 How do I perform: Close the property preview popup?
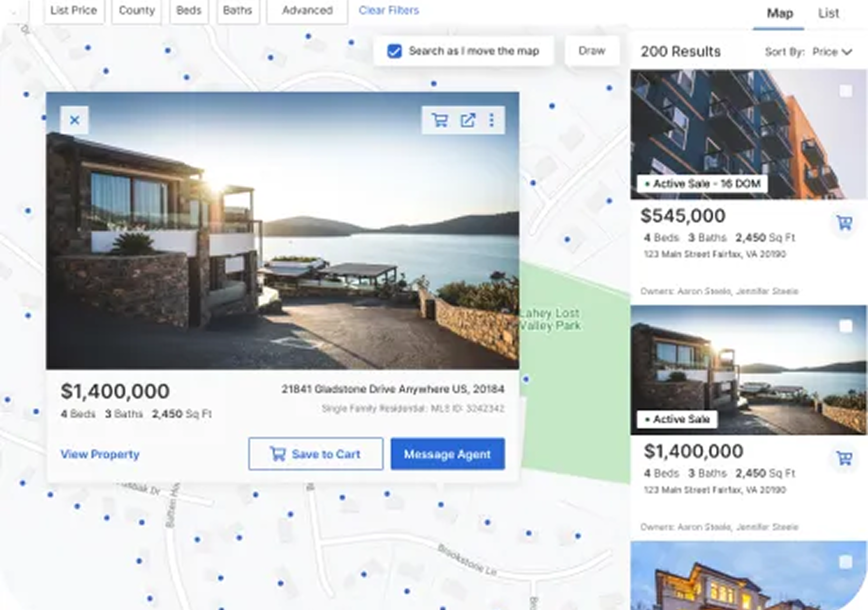coord(75,120)
